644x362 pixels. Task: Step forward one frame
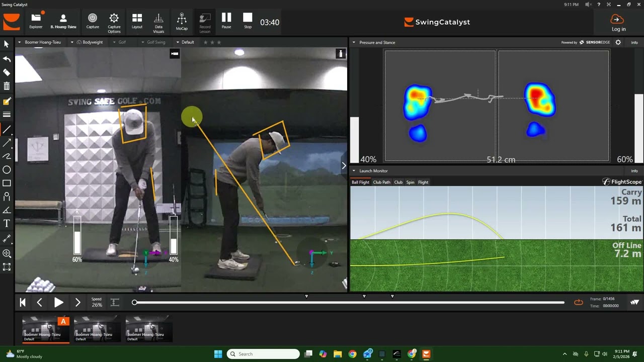(77, 302)
